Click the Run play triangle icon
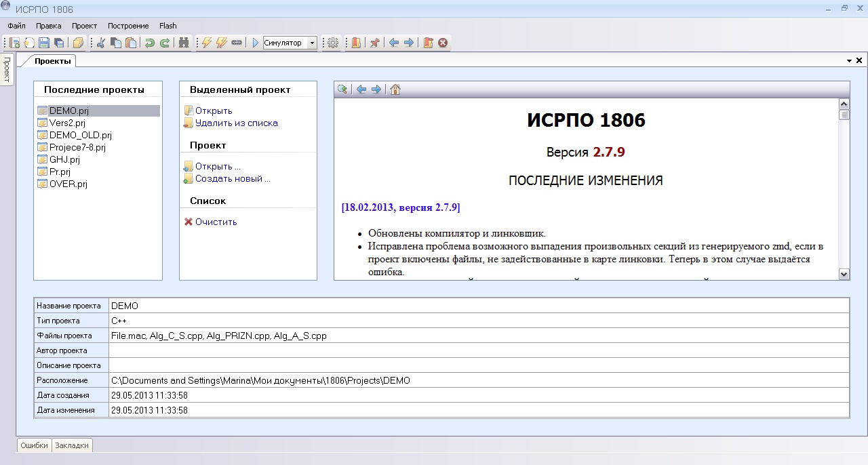 tap(256, 43)
